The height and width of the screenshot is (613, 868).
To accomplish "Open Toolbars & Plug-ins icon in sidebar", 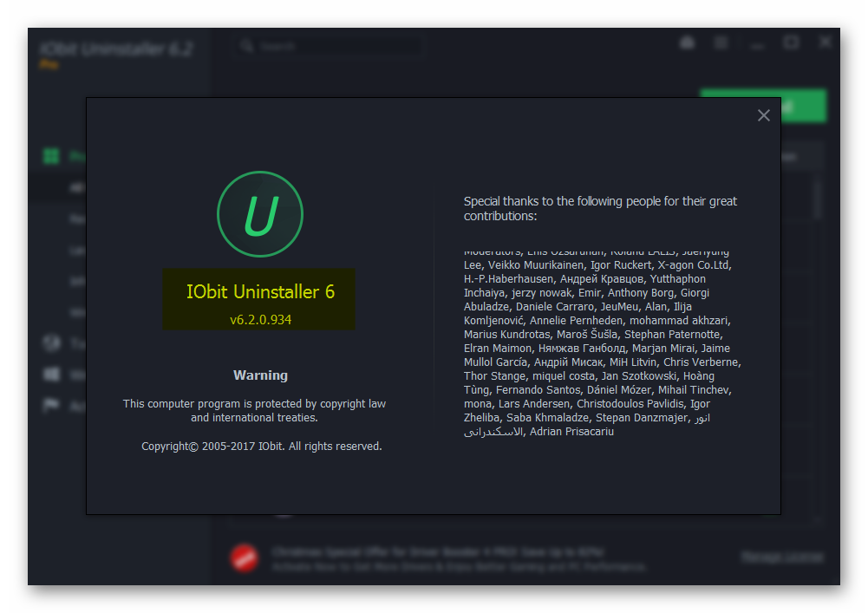I will (x=51, y=343).
